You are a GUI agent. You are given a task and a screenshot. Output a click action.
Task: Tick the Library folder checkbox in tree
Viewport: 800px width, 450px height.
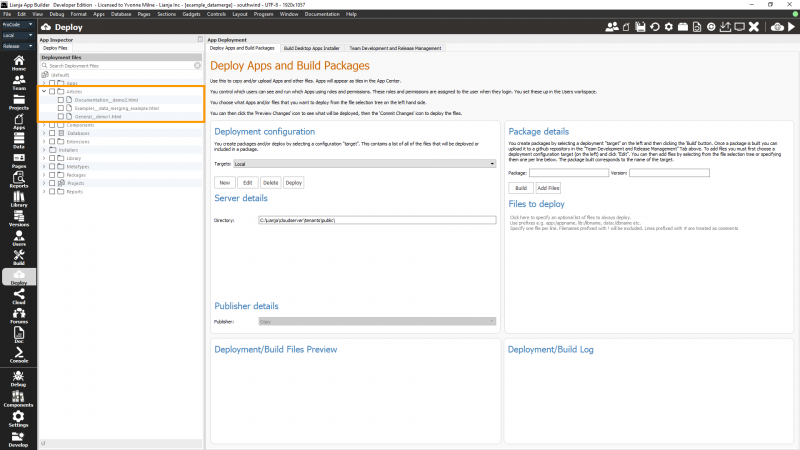point(52,158)
